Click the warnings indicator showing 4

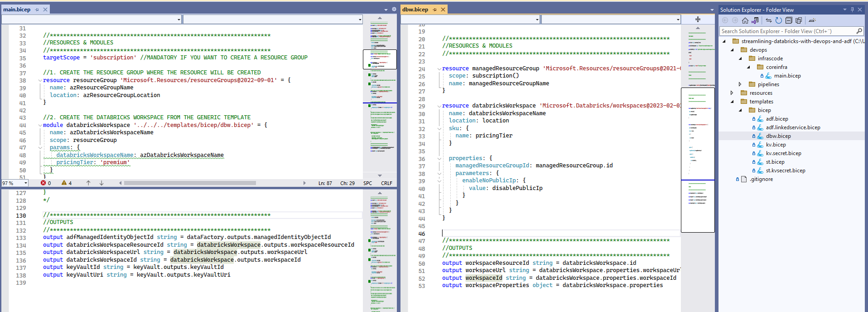pyautogui.click(x=67, y=183)
